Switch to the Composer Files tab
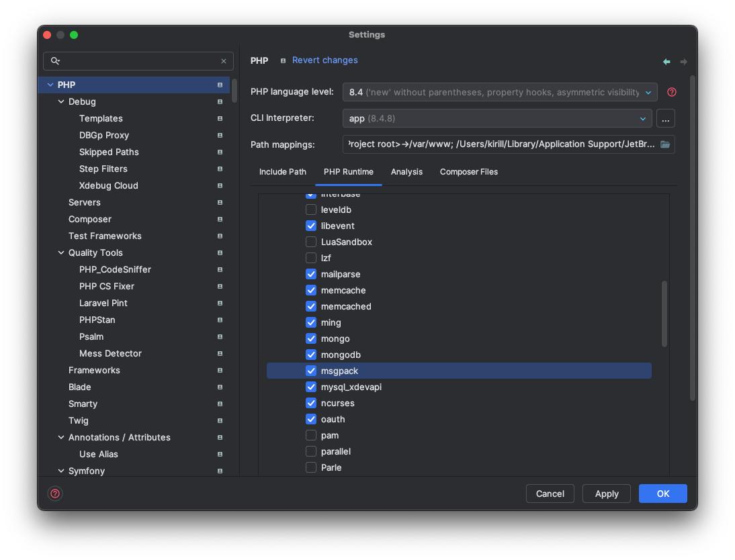This screenshot has height=560, width=735. (x=469, y=172)
